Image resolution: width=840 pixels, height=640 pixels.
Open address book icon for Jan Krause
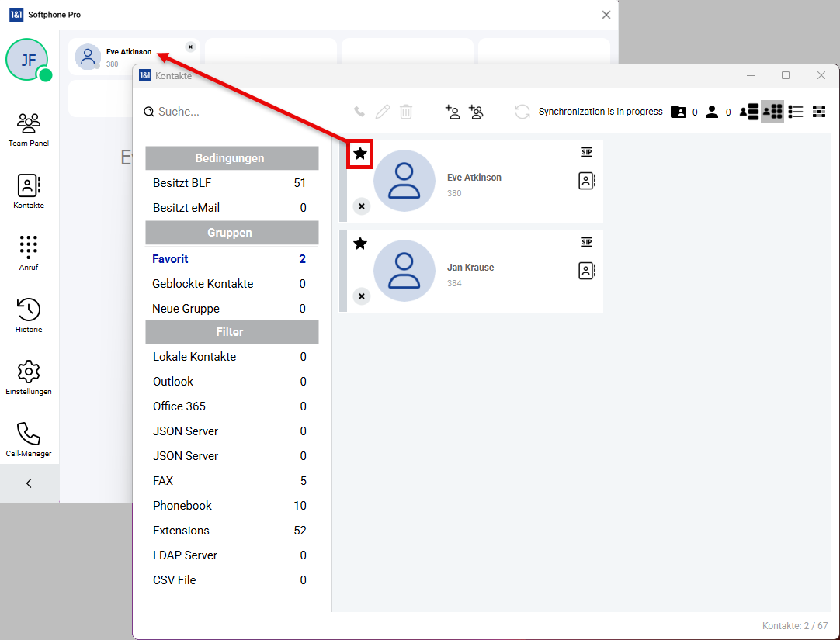point(587,271)
